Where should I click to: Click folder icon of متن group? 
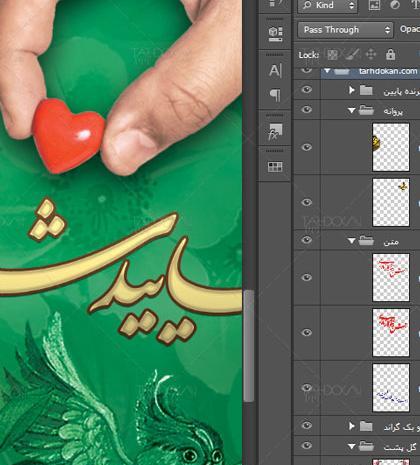(366, 240)
